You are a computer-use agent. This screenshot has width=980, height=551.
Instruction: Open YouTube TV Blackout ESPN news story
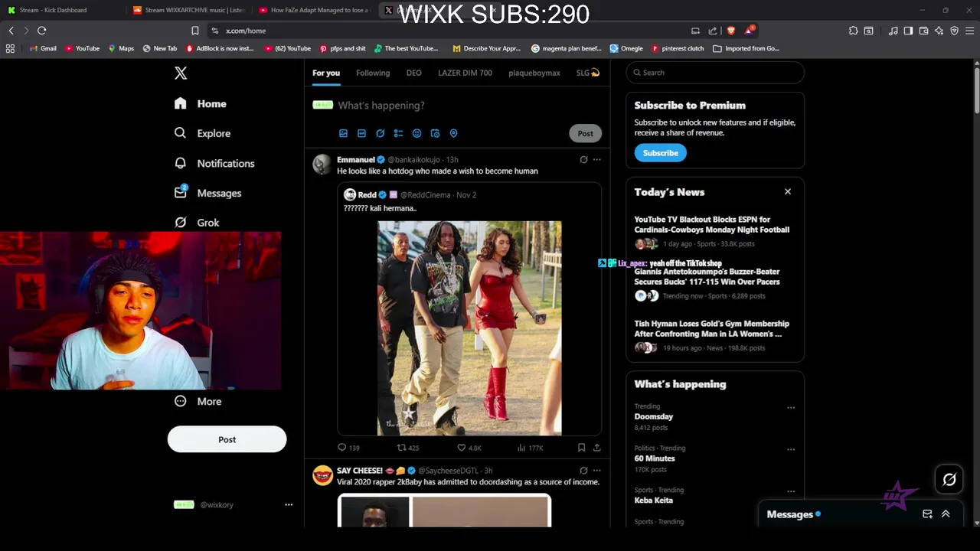(711, 224)
